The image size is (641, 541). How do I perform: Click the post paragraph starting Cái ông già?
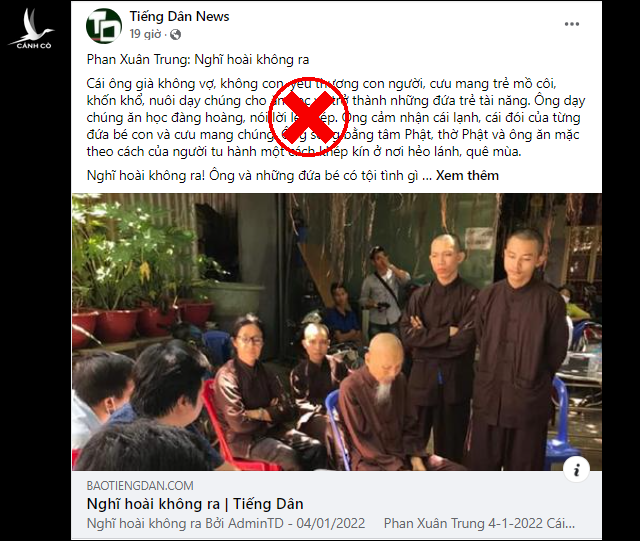[336, 117]
